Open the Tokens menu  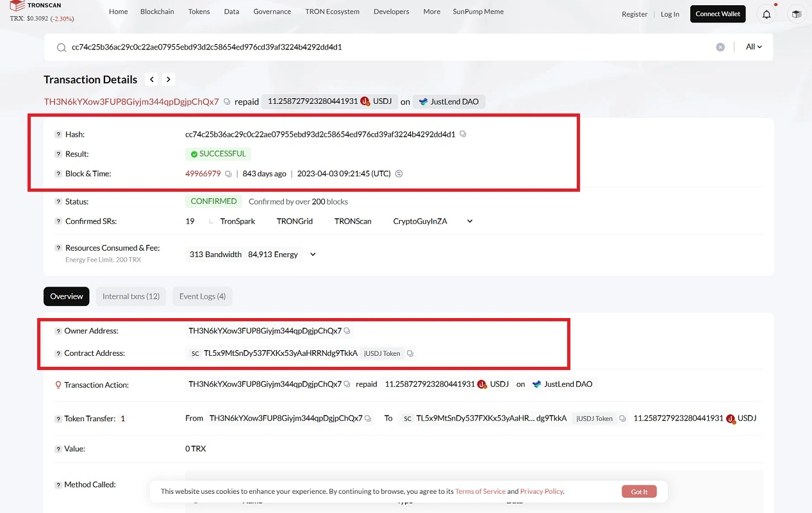tap(199, 12)
